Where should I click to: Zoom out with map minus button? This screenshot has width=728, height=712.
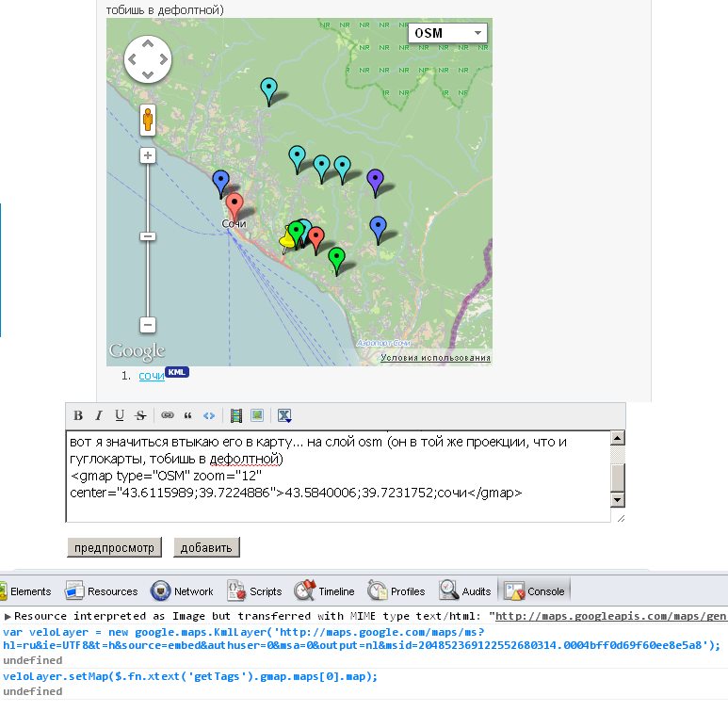click(x=148, y=325)
